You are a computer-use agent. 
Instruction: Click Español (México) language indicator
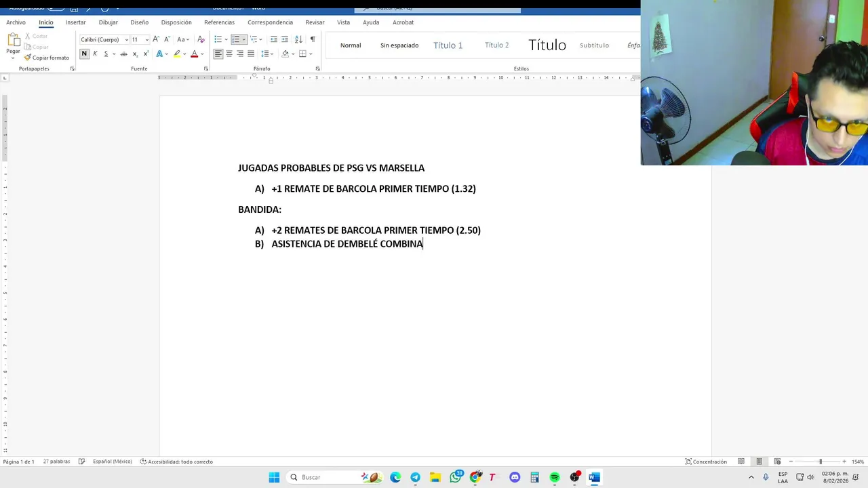click(112, 462)
